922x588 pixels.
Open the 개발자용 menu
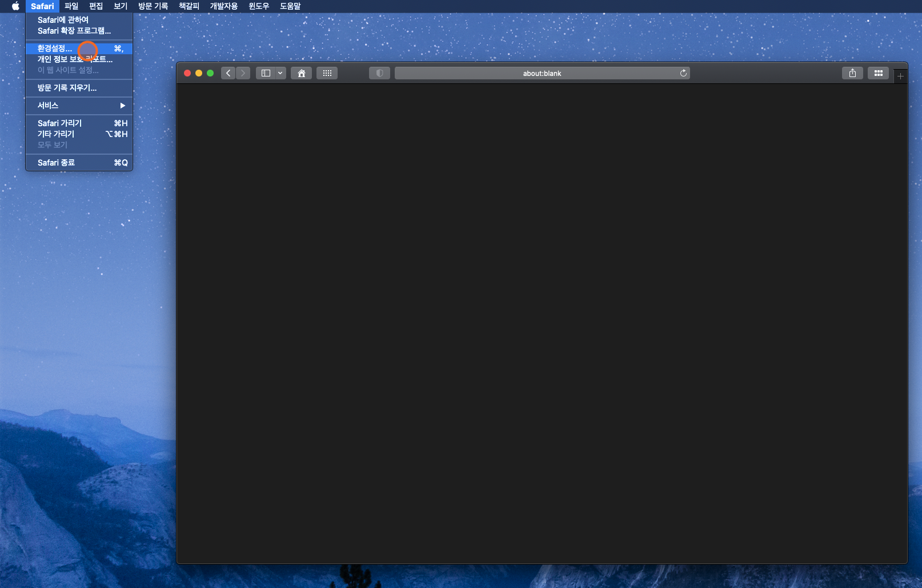224,6
